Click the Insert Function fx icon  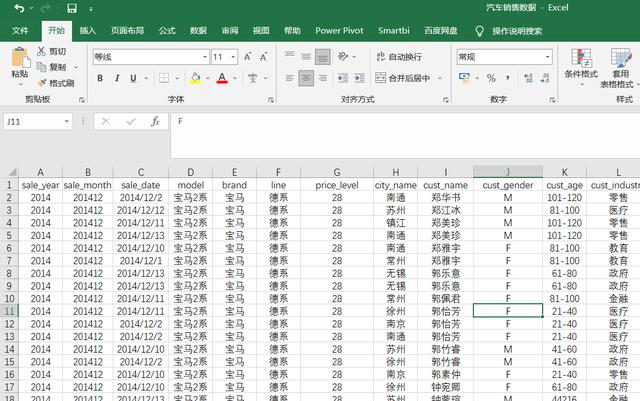pyautogui.click(x=155, y=122)
